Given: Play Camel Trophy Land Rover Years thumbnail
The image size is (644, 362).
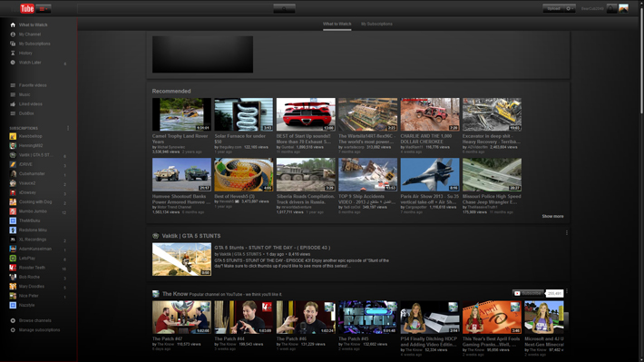Looking at the screenshot, I should click(181, 114).
